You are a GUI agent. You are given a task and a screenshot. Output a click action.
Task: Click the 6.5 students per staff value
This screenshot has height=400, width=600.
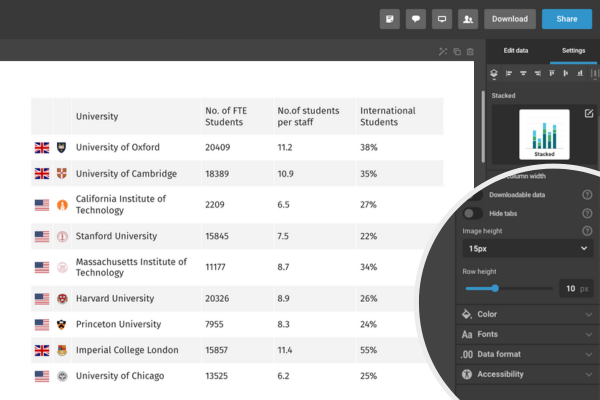point(283,205)
